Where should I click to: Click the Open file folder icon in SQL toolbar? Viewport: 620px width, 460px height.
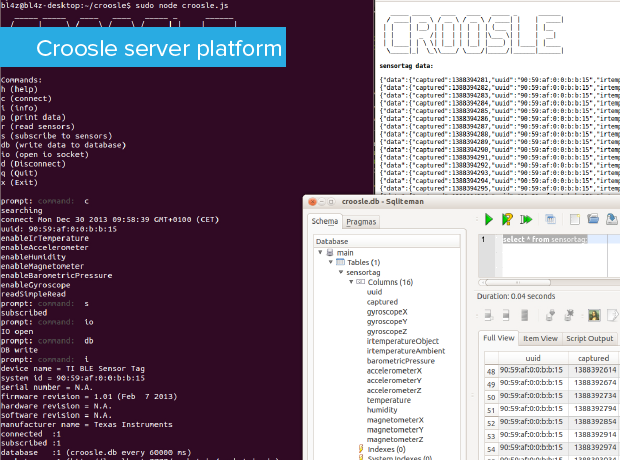(x=593, y=218)
